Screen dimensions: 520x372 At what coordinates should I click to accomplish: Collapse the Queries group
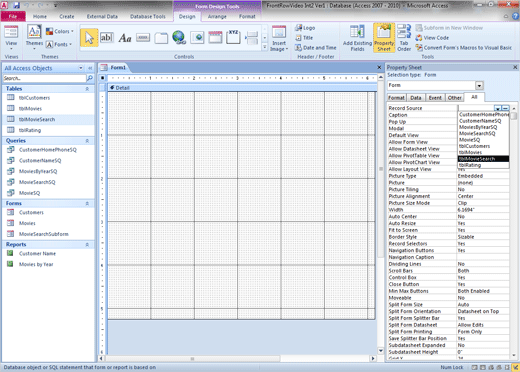click(87, 141)
